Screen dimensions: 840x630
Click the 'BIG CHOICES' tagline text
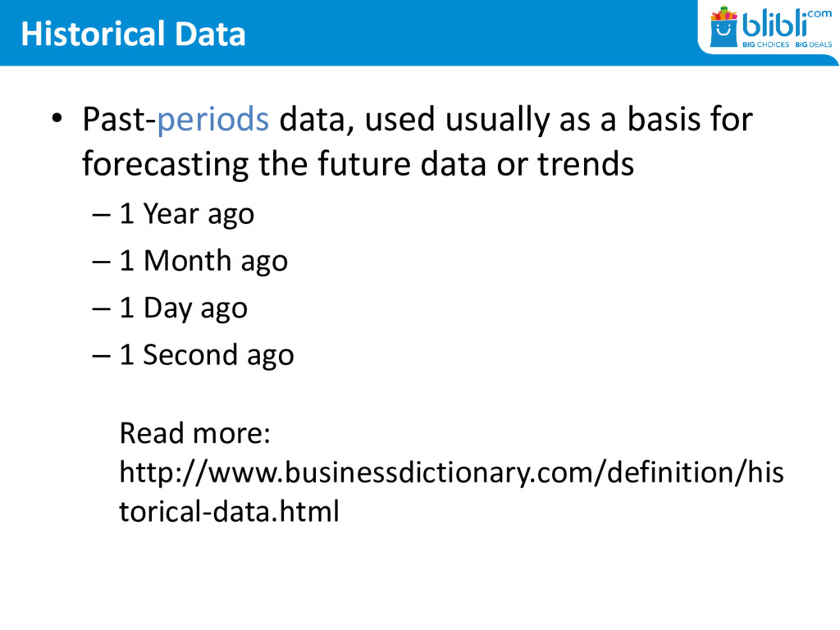tap(765, 44)
